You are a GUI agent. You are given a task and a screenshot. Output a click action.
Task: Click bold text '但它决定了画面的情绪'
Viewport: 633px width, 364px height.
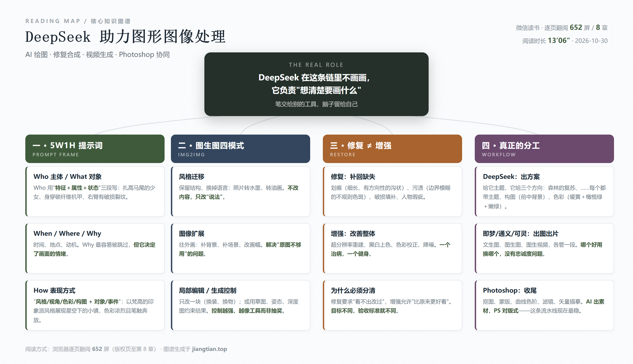click(94, 249)
